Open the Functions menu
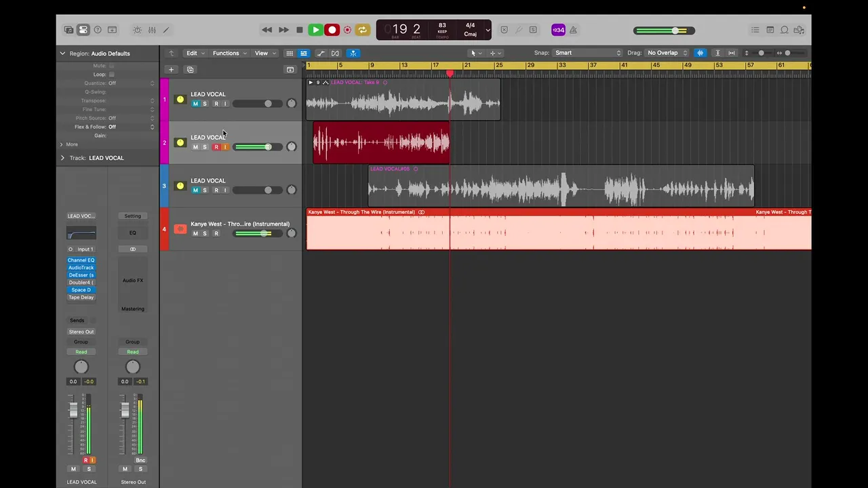The image size is (868, 488). click(x=229, y=53)
